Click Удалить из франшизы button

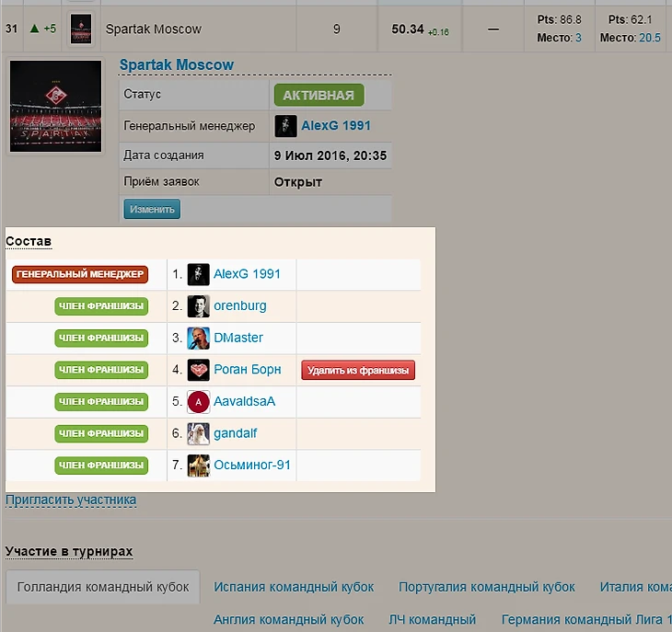coord(358,370)
